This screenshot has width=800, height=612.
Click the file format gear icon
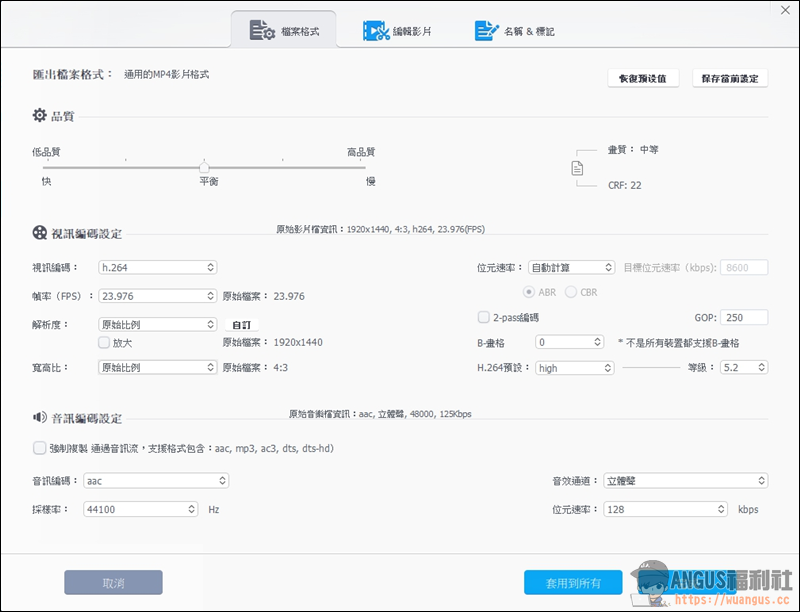(262, 31)
